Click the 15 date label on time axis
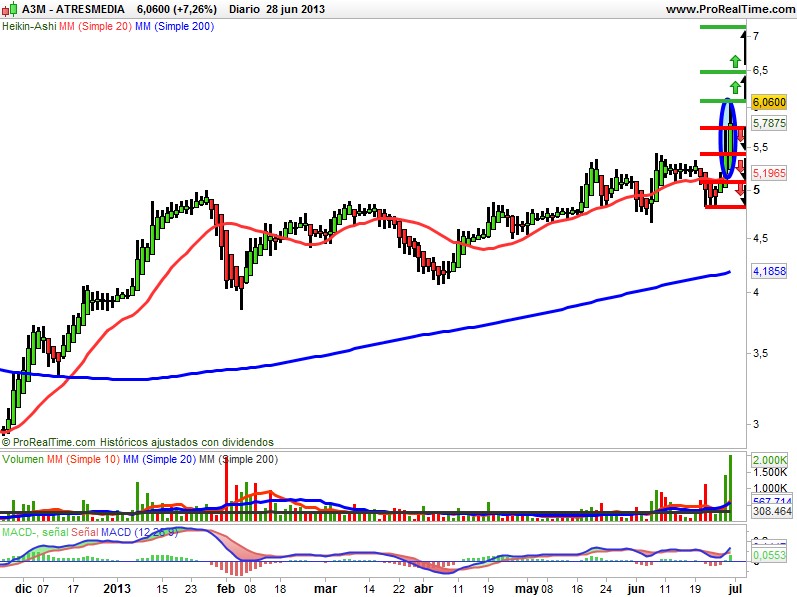Viewport: 797px width, 597px height. point(162,589)
